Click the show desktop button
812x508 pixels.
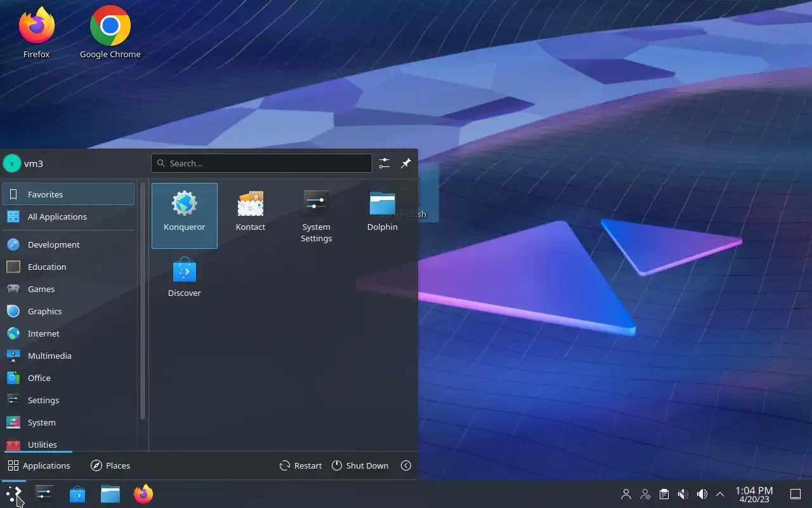[x=796, y=494]
